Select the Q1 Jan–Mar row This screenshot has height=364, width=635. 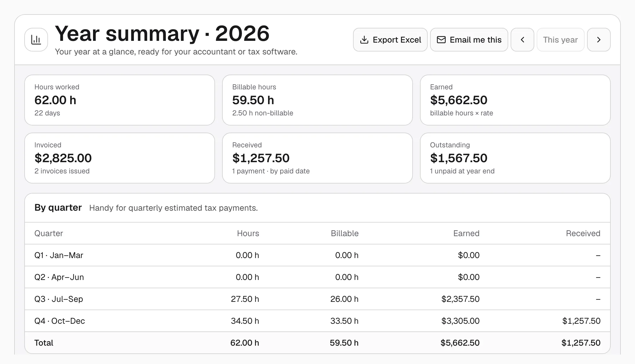317,255
